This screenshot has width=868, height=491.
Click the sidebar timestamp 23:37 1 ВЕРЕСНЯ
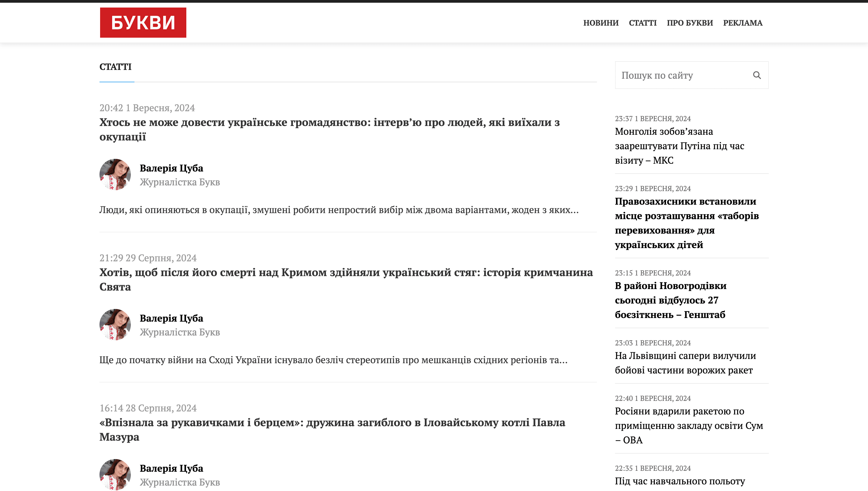coord(653,119)
